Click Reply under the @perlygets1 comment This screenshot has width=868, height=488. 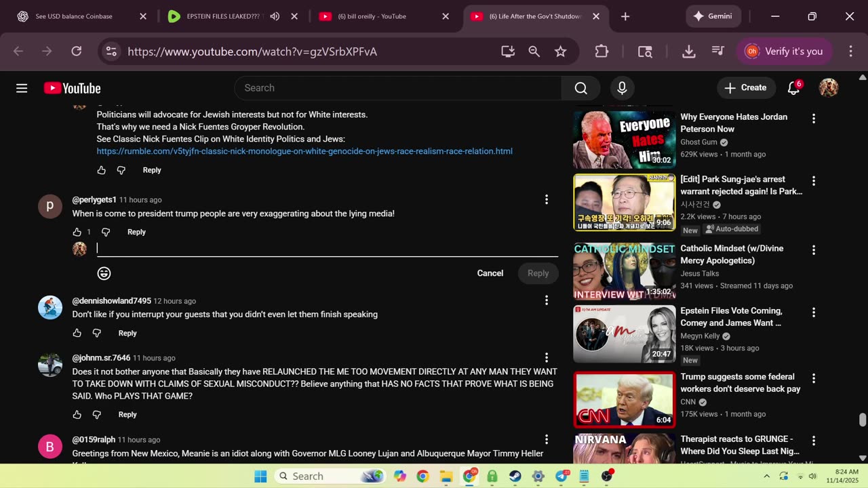136,232
